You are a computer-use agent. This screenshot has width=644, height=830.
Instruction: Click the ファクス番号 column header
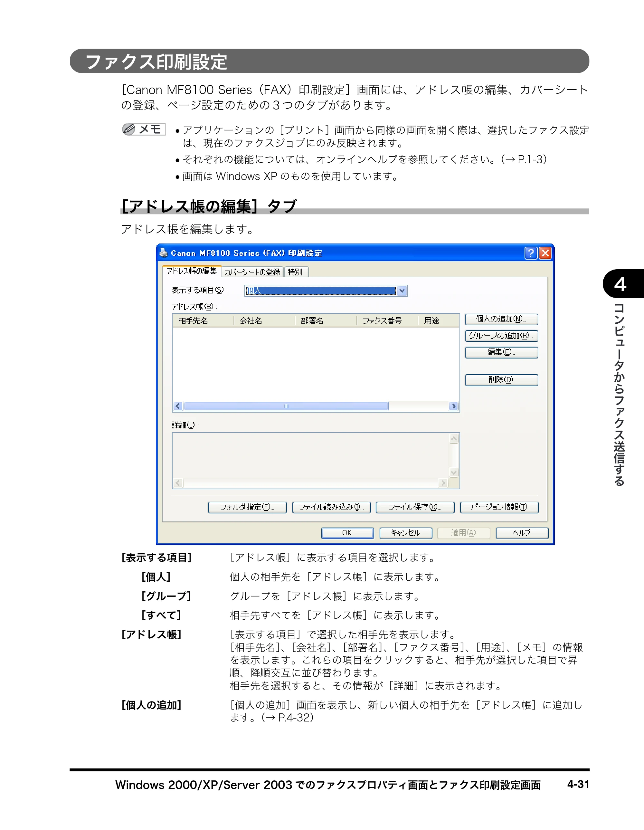pyautogui.click(x=387, y=321)
